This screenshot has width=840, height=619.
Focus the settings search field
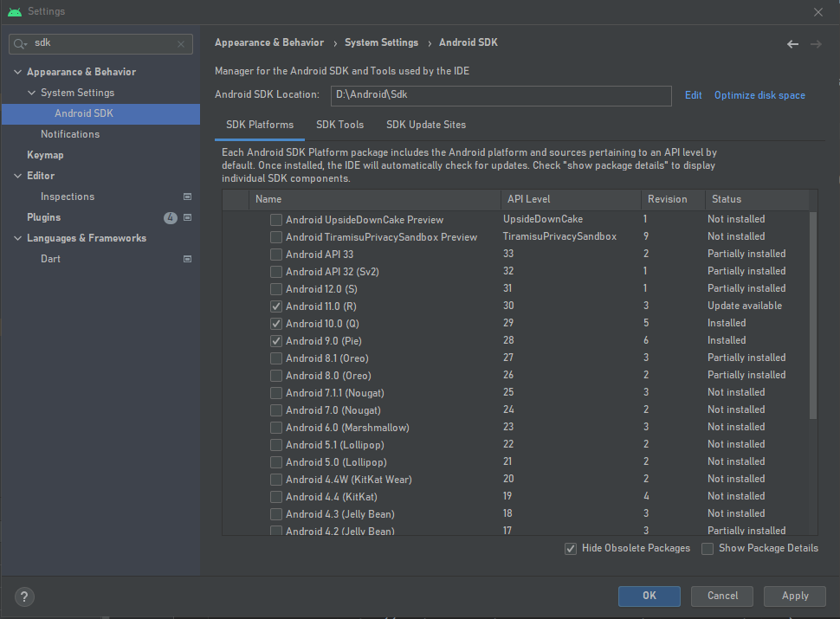[100, 44]
